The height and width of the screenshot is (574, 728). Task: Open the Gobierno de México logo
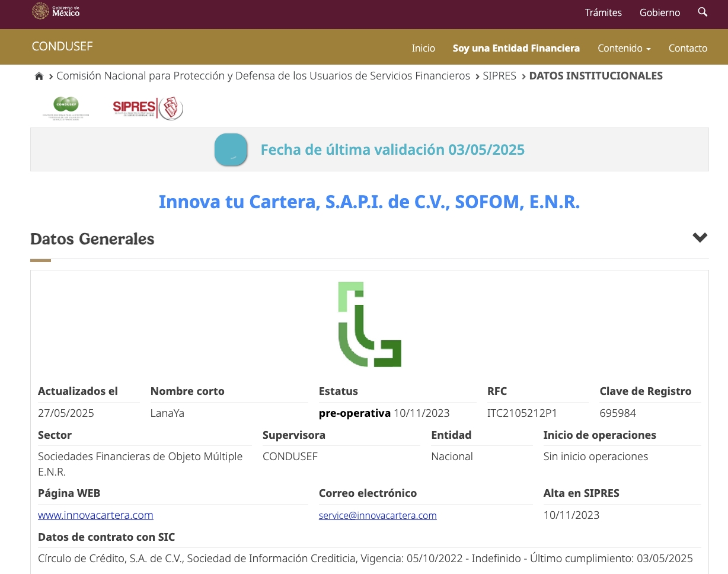56,11
